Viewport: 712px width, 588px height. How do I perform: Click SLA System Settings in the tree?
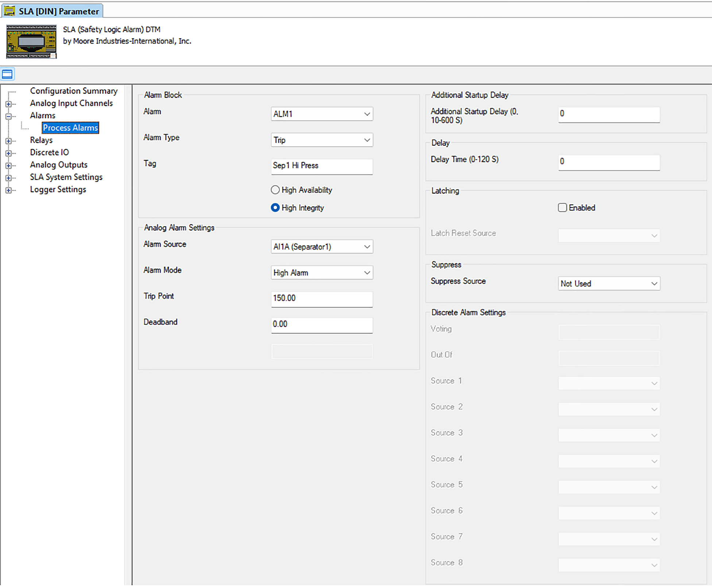pyautogui.click(x=66, y=177)
